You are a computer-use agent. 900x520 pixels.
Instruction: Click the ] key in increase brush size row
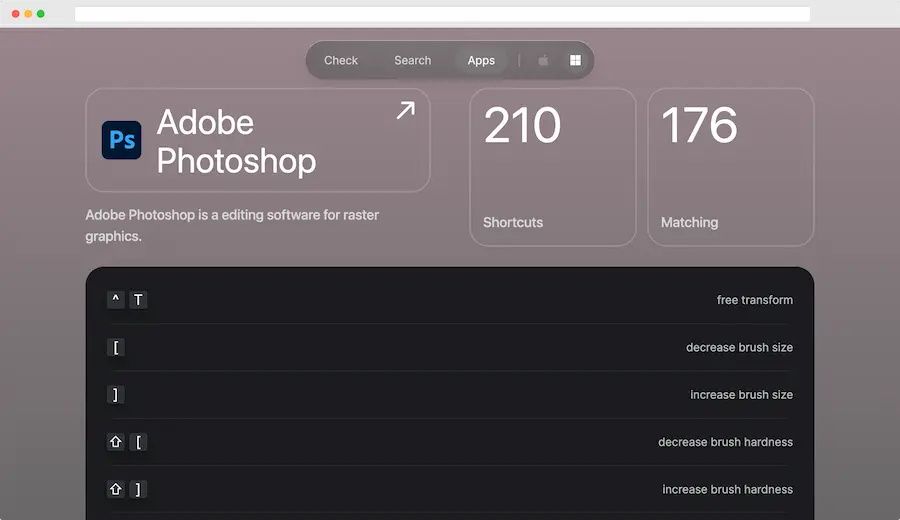click(x=115, y=395)
